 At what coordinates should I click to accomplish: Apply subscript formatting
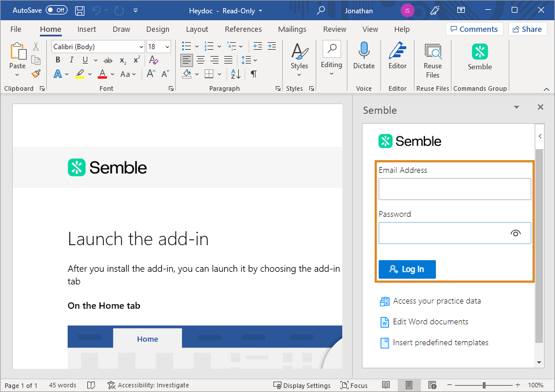123,61
